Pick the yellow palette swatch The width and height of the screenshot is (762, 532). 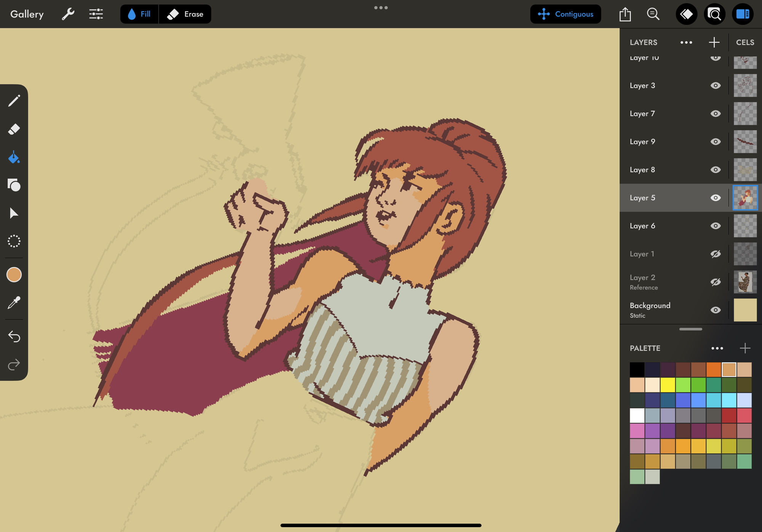[668, 385]
